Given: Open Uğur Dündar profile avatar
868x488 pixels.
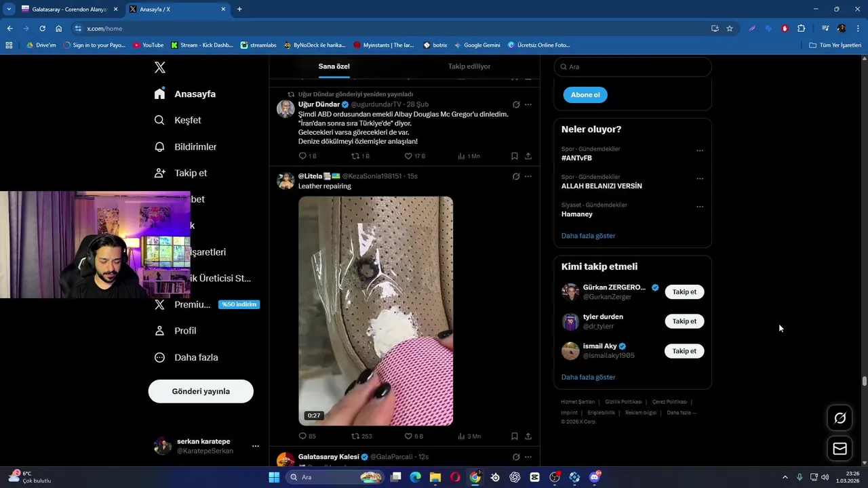Looking at the screenshot, I should click(285, 108).
